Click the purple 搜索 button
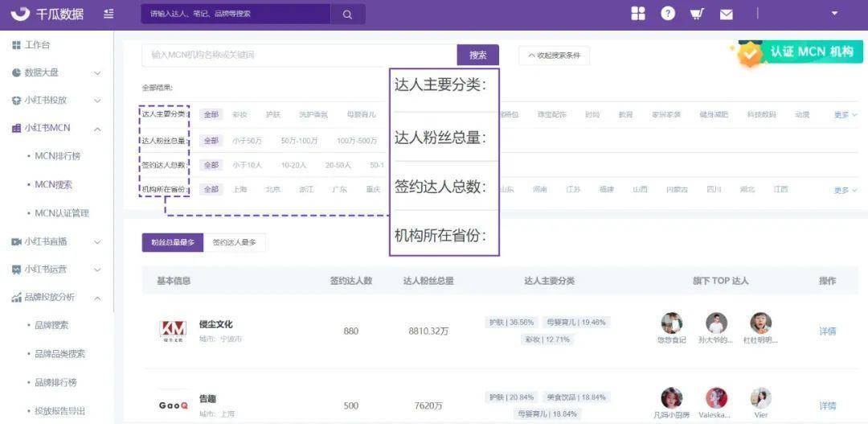Image resolution: width=868 pixels, height=424 pixels. coord(478,55)
